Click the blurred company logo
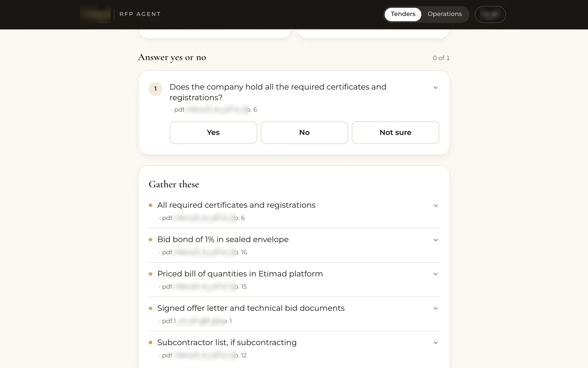 [95, 14]
